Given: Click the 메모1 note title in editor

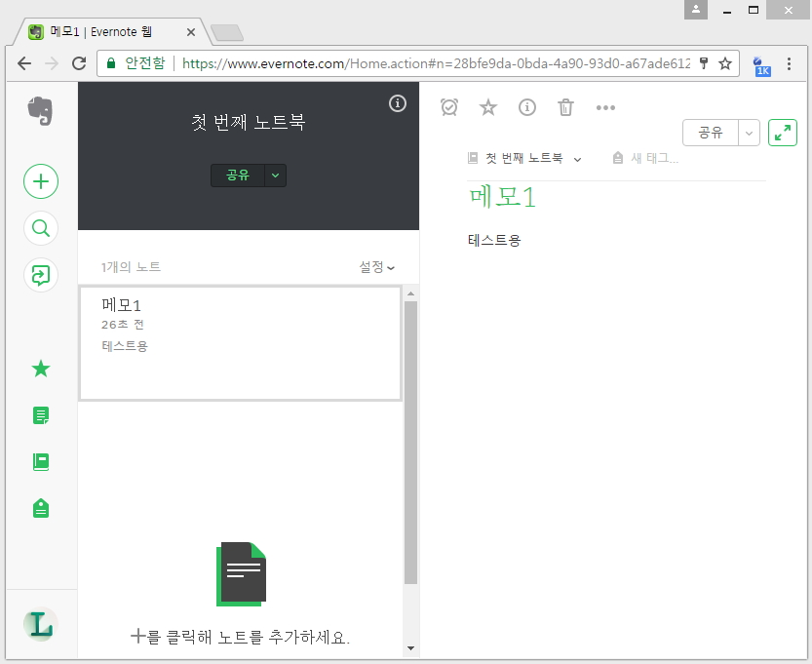Looking at the screenshot, I should (502, 197).
